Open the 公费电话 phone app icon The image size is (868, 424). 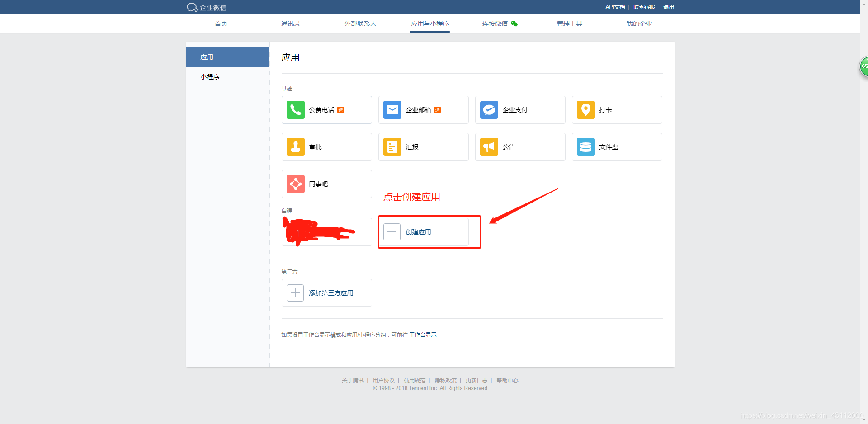pyautogui.click(x=295, y=110)
